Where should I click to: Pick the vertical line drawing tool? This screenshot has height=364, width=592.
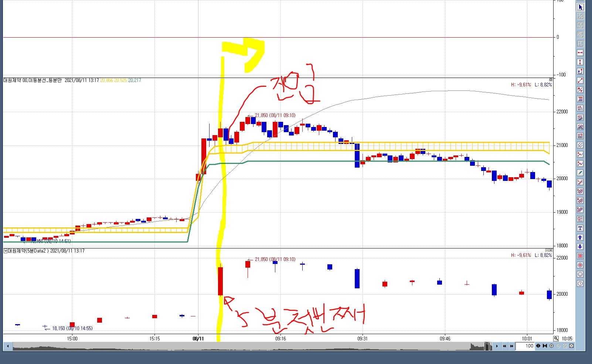pyautogui.click(x=580, y=62)
